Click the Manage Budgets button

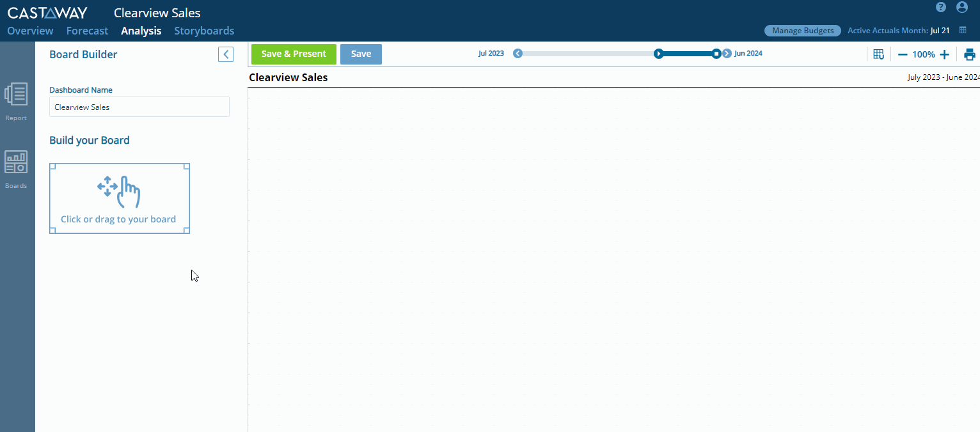(803, 31)
